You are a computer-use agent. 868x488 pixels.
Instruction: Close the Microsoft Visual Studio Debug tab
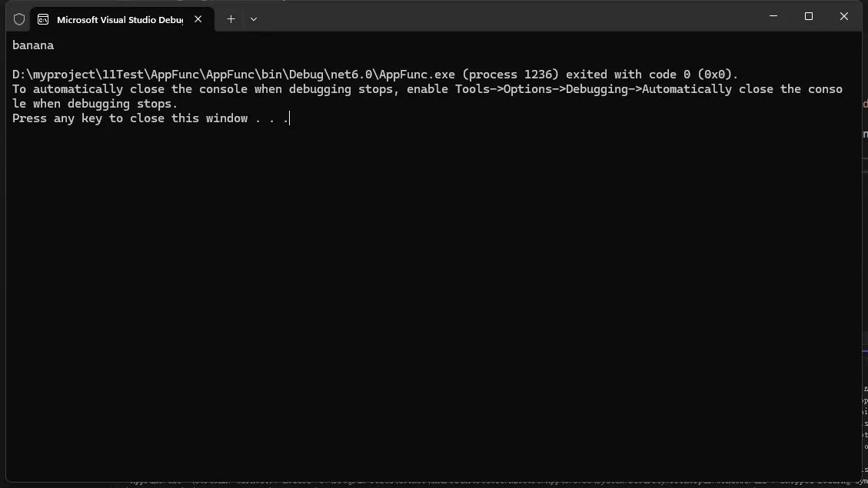click(198, 19)
